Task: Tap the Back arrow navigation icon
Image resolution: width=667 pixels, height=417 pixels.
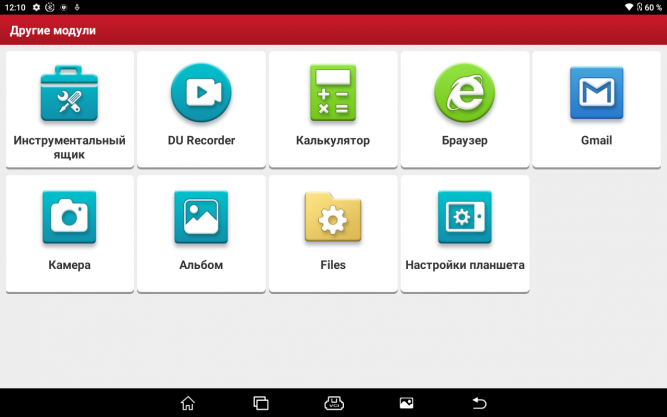Action: 479,403
